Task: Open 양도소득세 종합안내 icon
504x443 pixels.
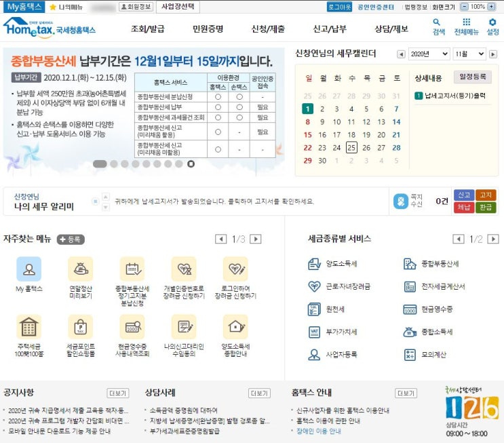Action: [x=235, y=327]
